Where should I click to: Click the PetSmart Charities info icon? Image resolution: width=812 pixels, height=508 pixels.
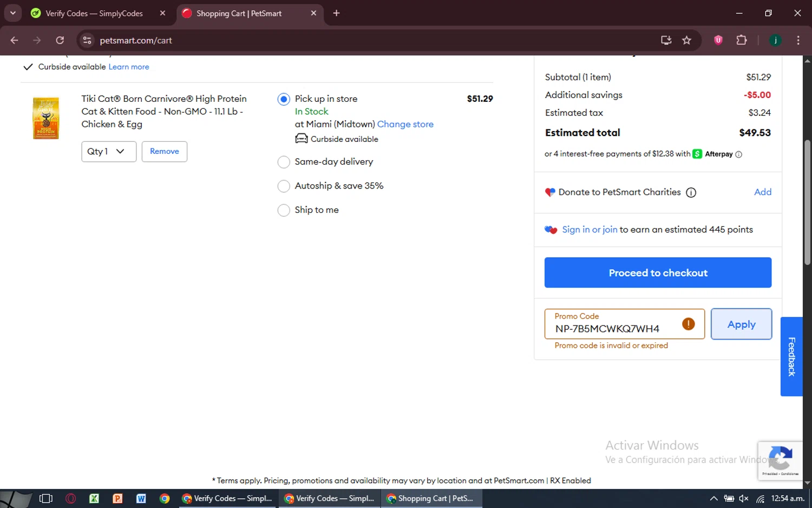(691, 192)
